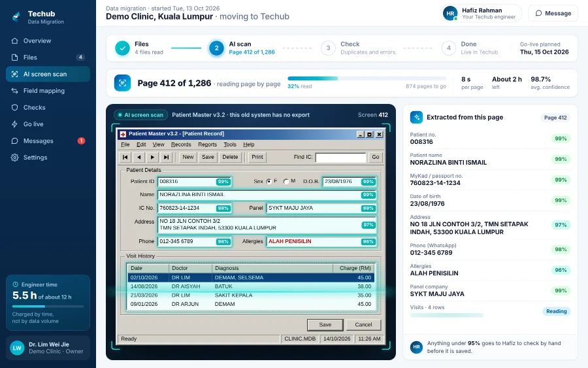The height and width of the screenshot is (368, 588).
Task: Click the Visits reading progress bar
Action: click(x=447, y=316)
